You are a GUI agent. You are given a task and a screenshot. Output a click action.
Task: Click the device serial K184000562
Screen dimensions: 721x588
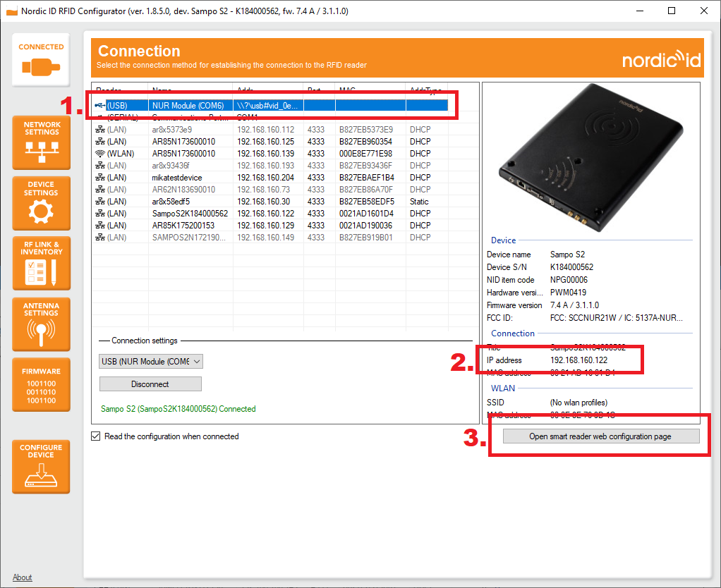point(571,267)
